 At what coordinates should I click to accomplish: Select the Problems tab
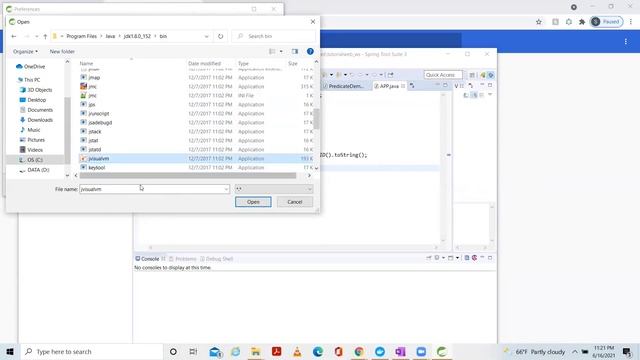(x=183, y=259)
